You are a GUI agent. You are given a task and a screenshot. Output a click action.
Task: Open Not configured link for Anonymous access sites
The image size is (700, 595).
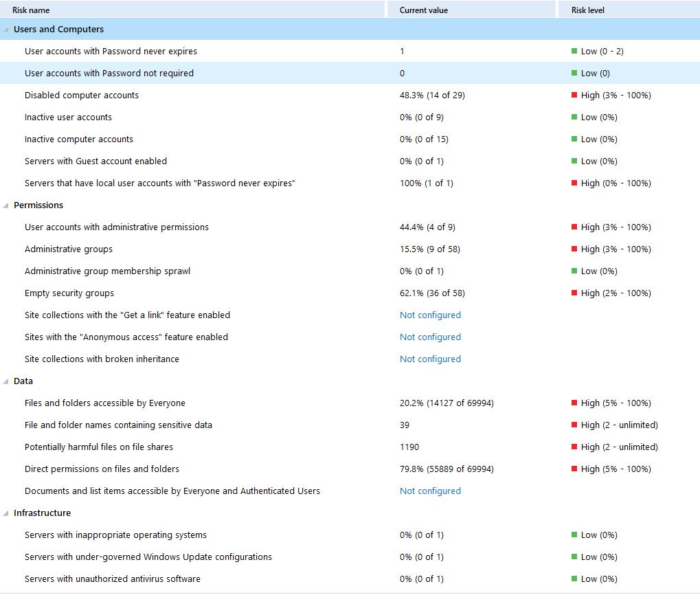tap(430, 337)
